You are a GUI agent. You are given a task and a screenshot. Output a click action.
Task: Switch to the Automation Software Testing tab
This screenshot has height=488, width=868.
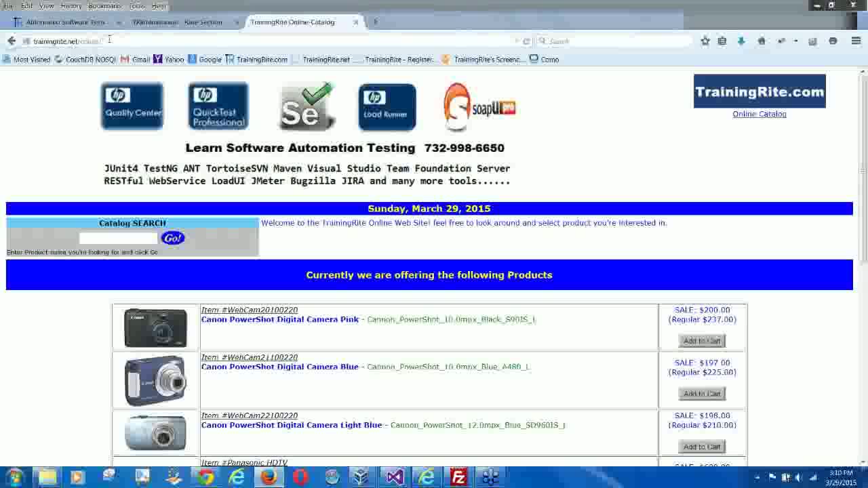[x=66, y=22]
